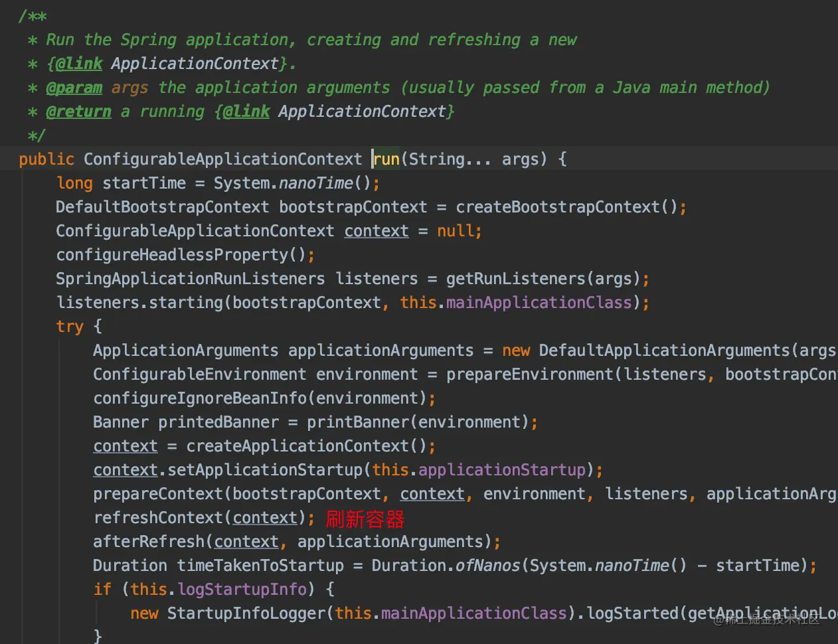Click the logStartupInfo field

(x=242, y=590)
